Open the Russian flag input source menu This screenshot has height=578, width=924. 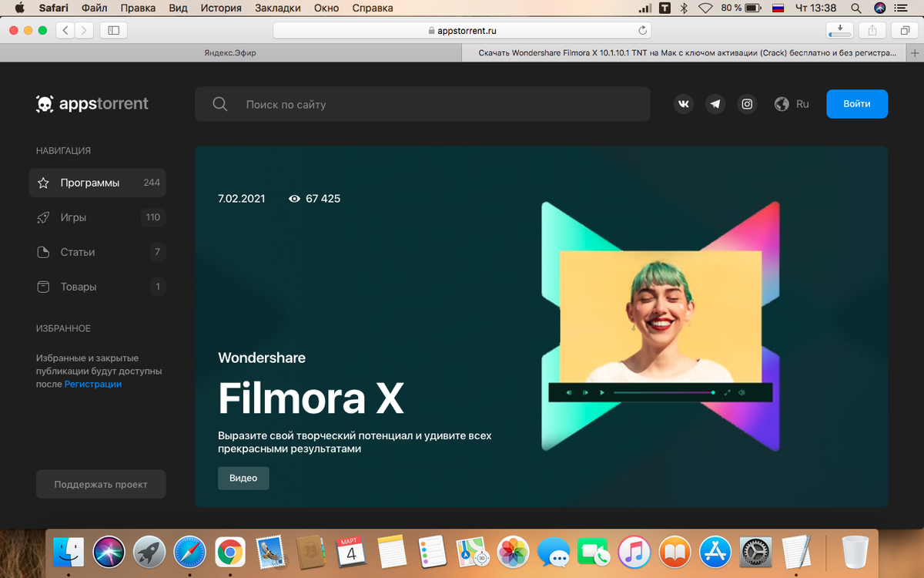(778, 8)
